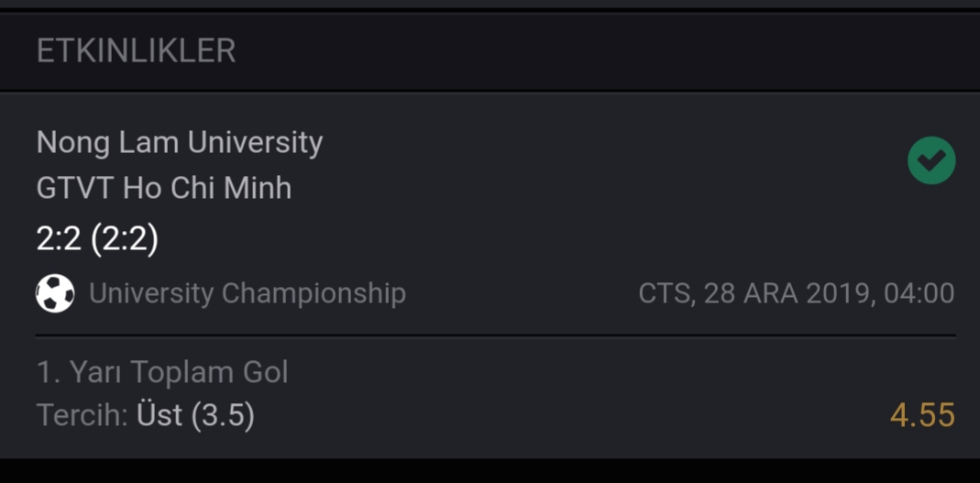
Task: Click the word Championship in league name
Action: [314, 293]
